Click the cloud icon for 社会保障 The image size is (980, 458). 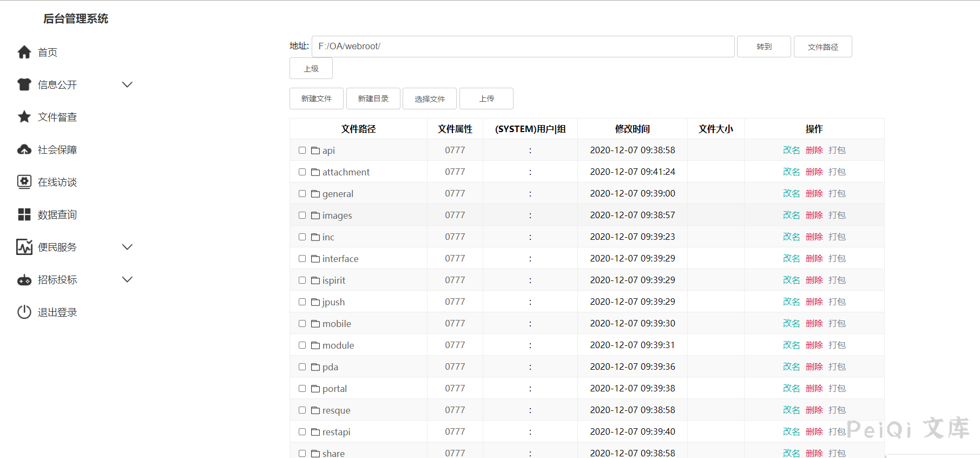point(24,149)
